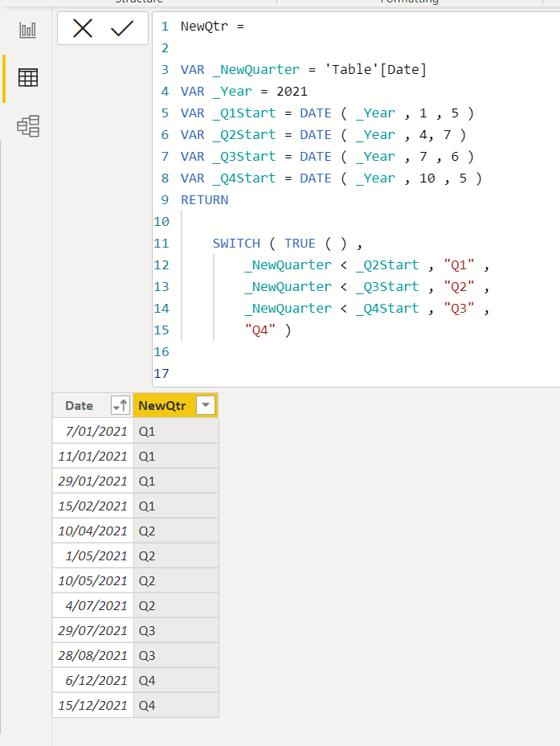Image resolution: width=560 pixels, height=746 pixels.
Task: Commit the formula with the checkmark icon
Action: point(122,29)
